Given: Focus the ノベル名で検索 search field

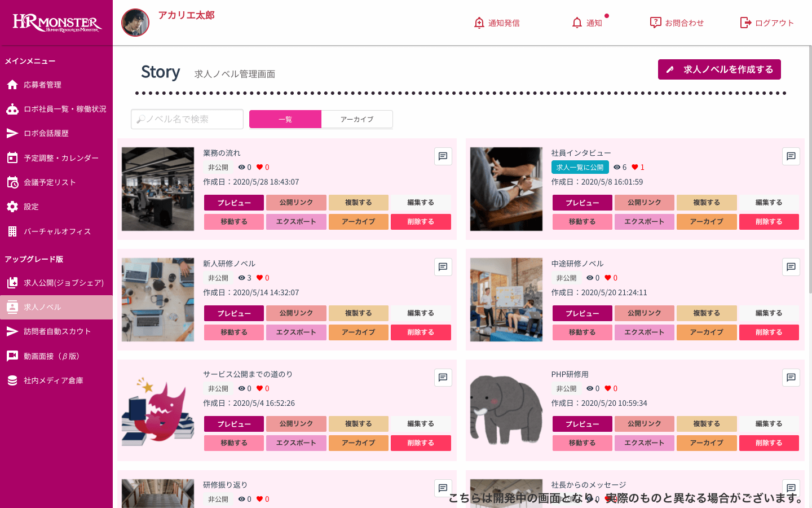Looking at the screenshot, I should 187,119.
